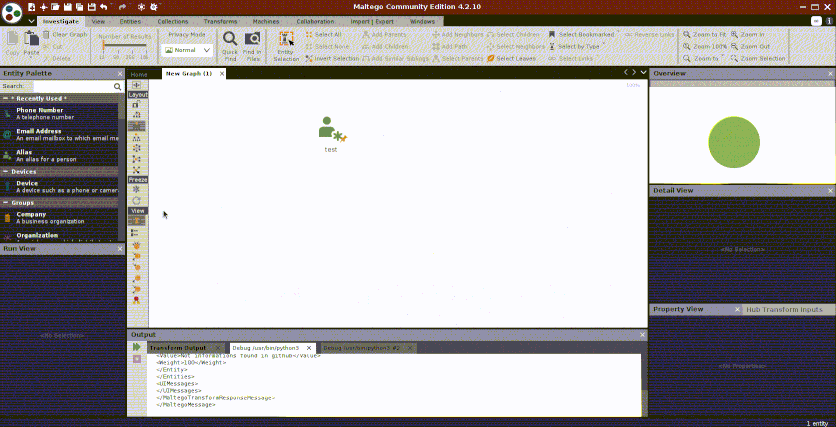Open the Select by Type dropdown
This screenshot has height=427, width=836.
click(x=575, y=46)
